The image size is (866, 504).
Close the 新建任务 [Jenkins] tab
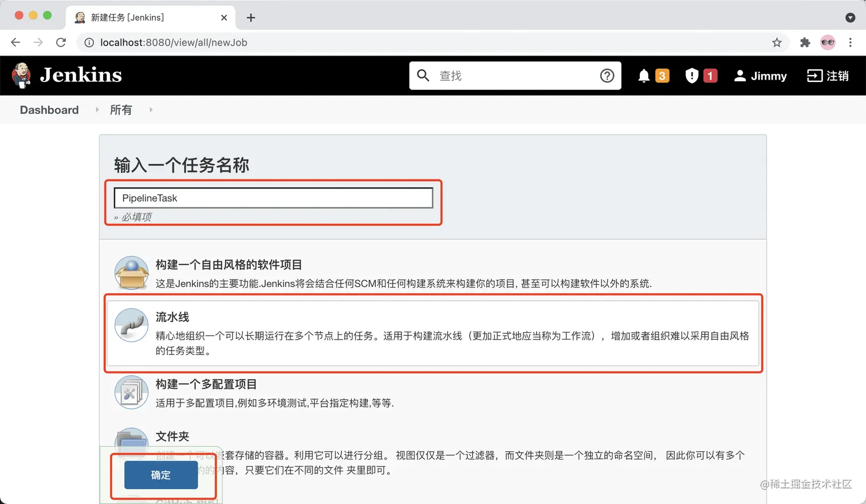click(x=224, y=18)
